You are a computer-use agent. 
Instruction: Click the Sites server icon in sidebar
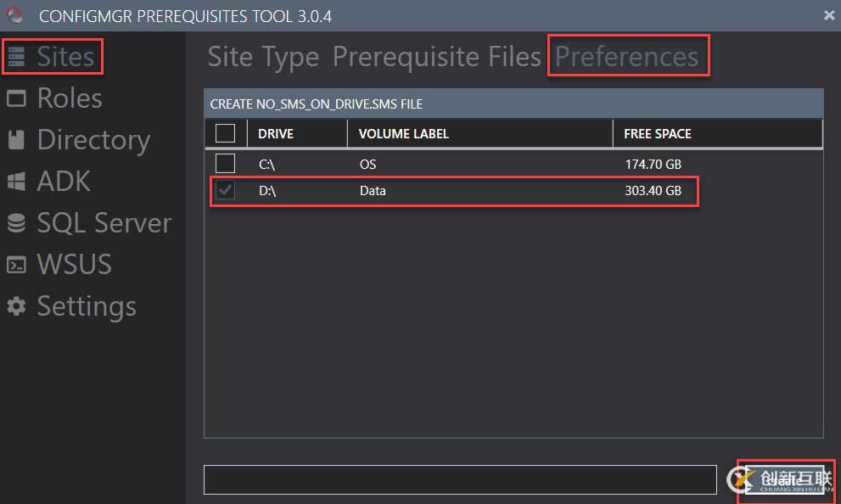[x=16, y=57]
